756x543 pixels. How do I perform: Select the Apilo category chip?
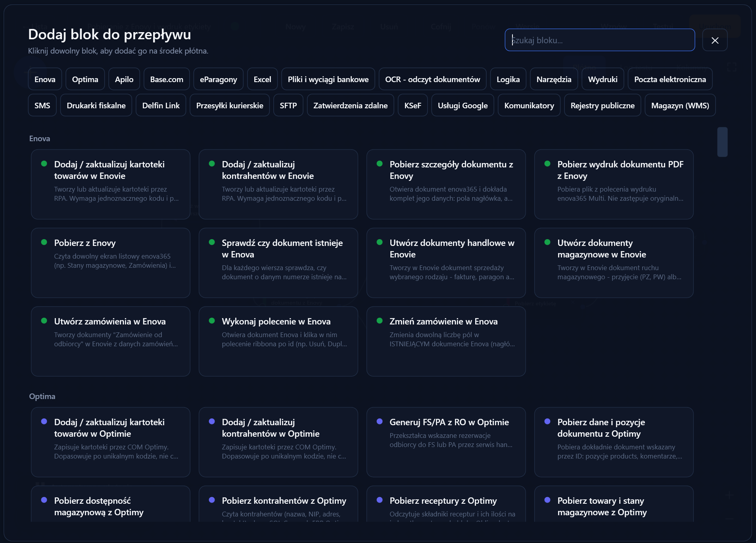pyautogui.click(x=124, y=79)
